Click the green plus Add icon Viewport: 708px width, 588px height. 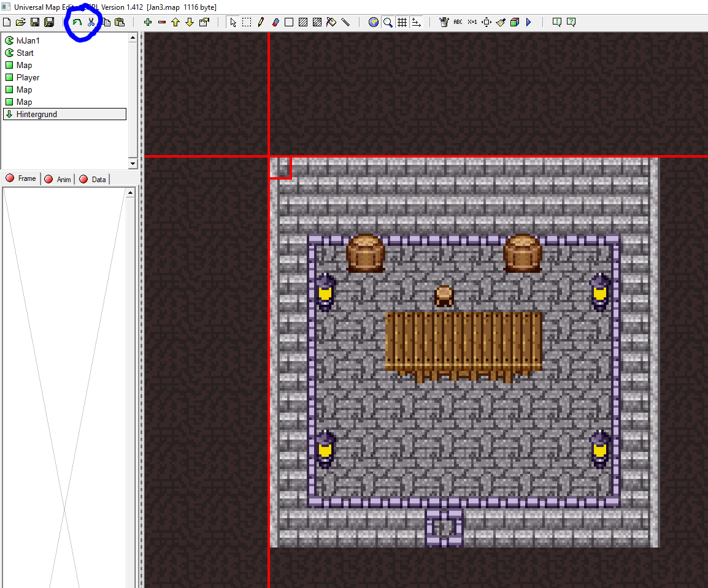148,22
